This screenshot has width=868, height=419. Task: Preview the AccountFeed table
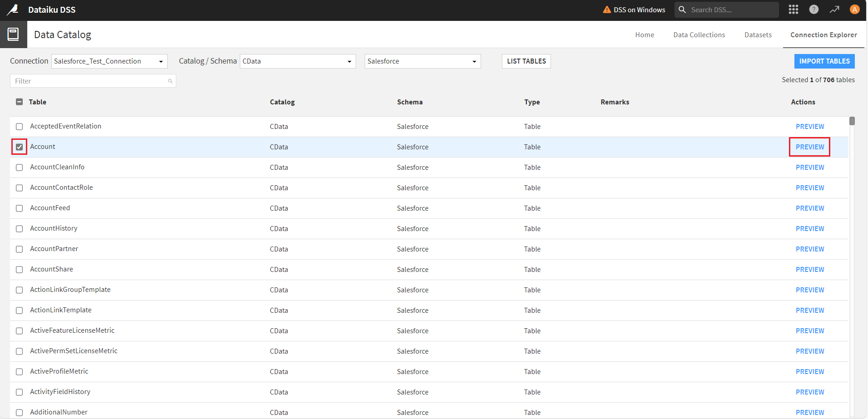click(x=809, y=208)
